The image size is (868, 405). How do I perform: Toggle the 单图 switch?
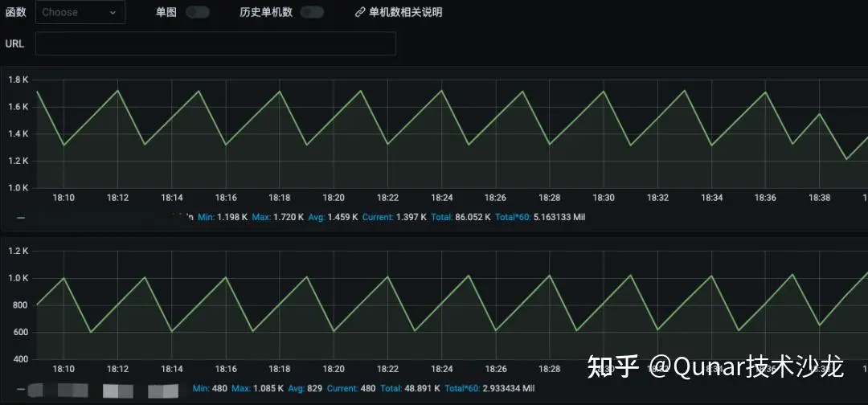[x=197, y=12]
